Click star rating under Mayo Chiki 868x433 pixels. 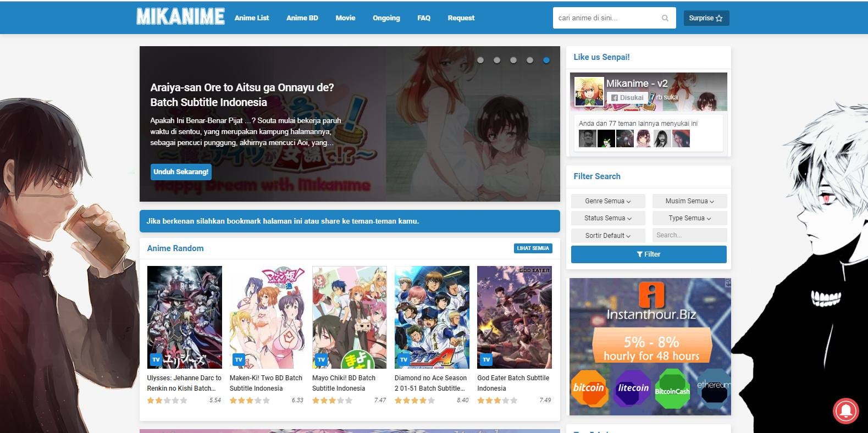332,401
